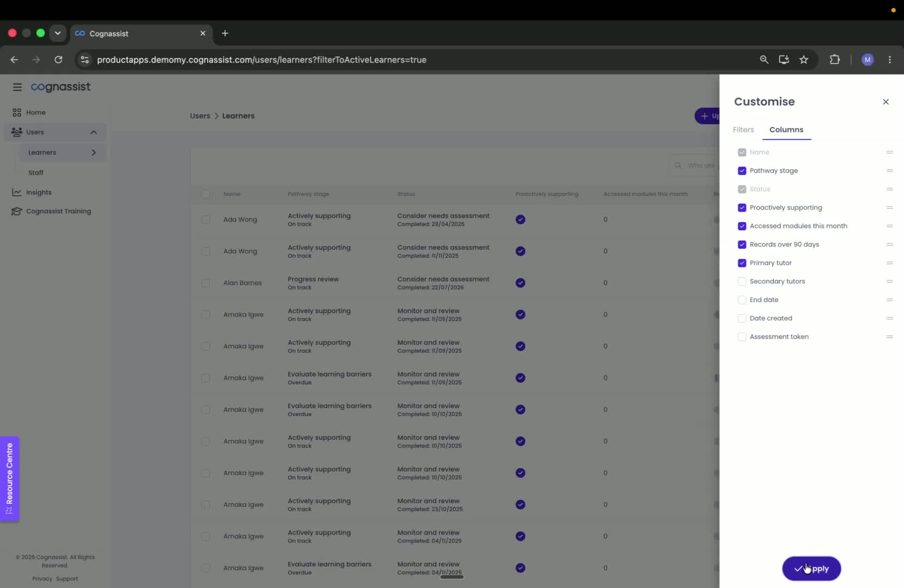
Task: Click the Alan Barnes name
Action: click(242, 283)
